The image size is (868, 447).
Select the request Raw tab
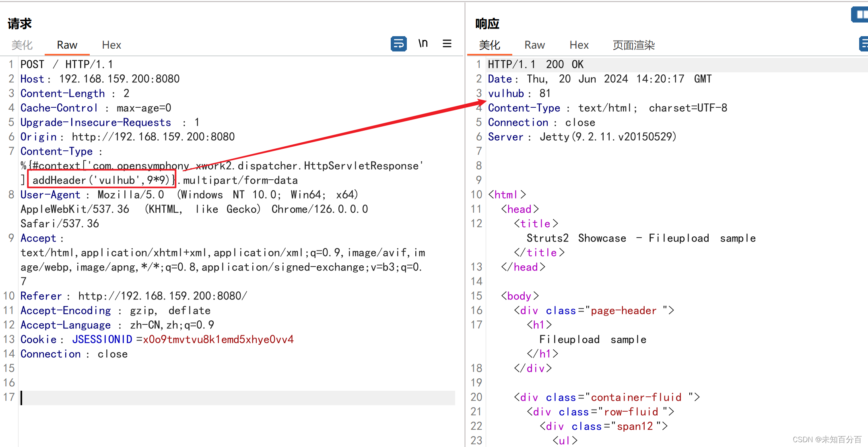[x=67, y=45]
